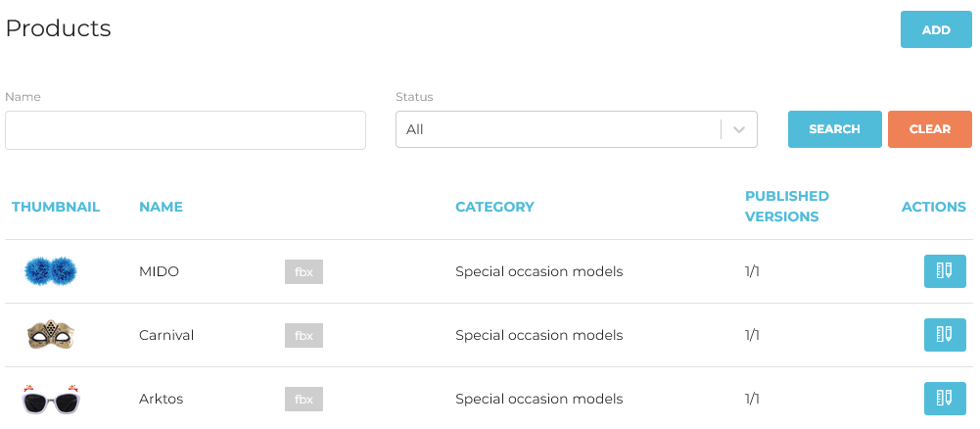980x429 pixels.
Task: Open the MIDO product name
Action: click(159, 271)
